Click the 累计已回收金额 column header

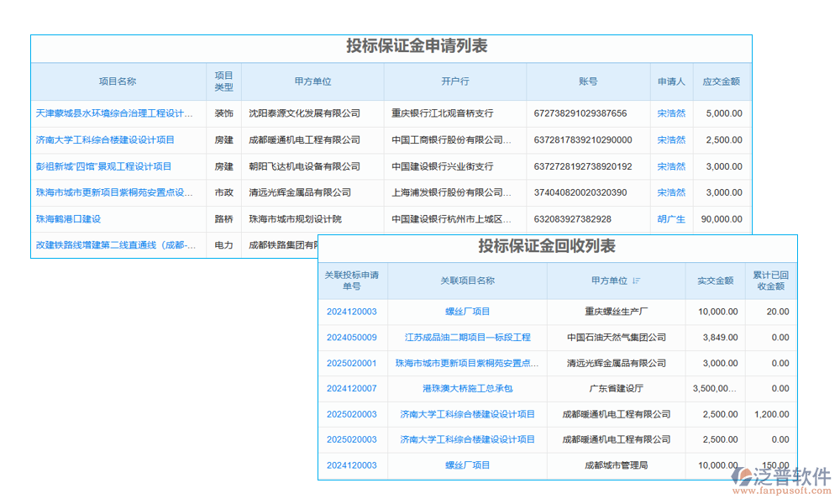(x=771, y=281)
